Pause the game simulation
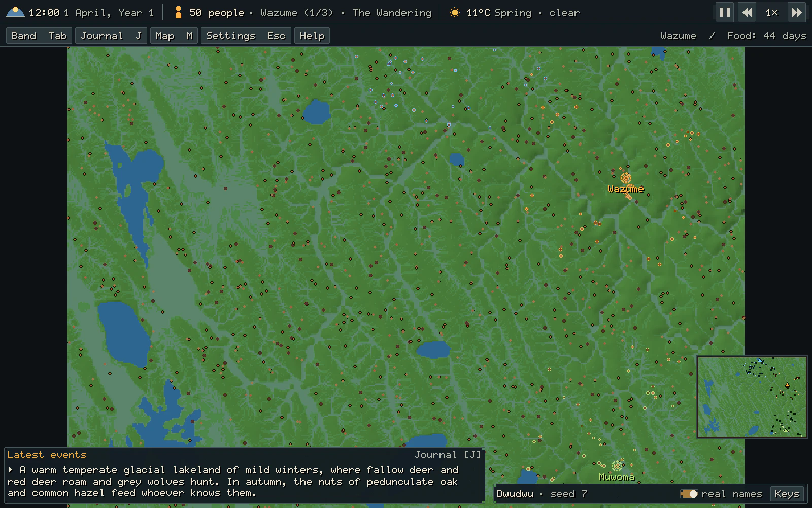812x508 pixels. [x=725, y=12]
